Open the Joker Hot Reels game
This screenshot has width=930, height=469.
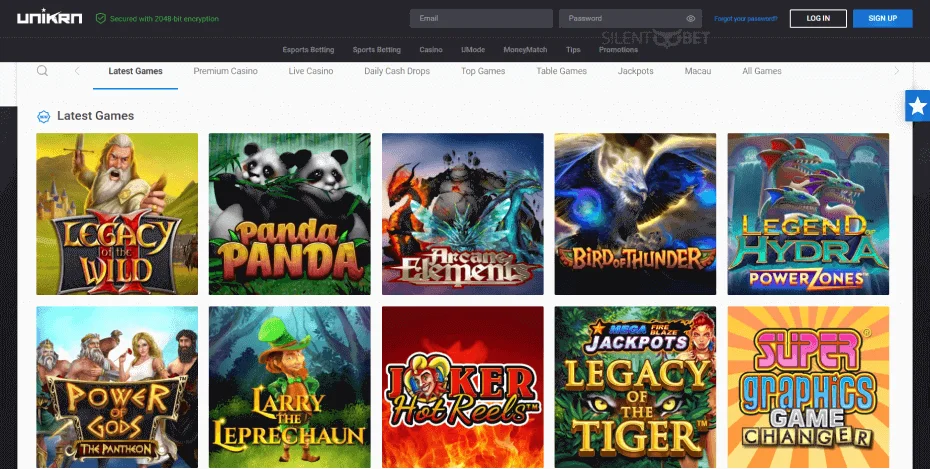tap(463, 387)
